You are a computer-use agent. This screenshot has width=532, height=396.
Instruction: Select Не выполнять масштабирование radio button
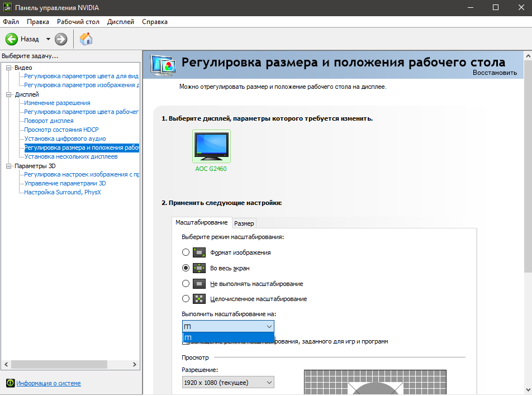pos(186,283)
